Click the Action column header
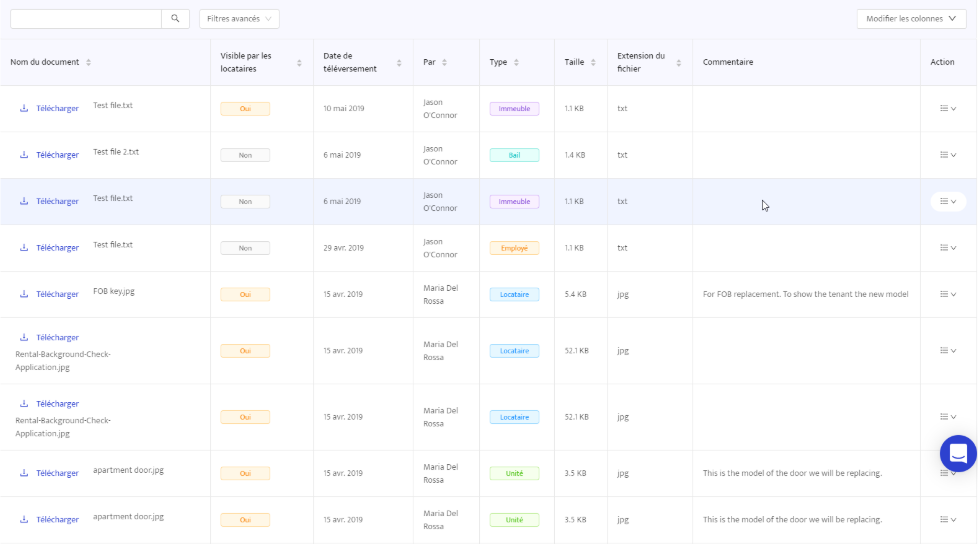The image size is (978, 544). (942, 62)
